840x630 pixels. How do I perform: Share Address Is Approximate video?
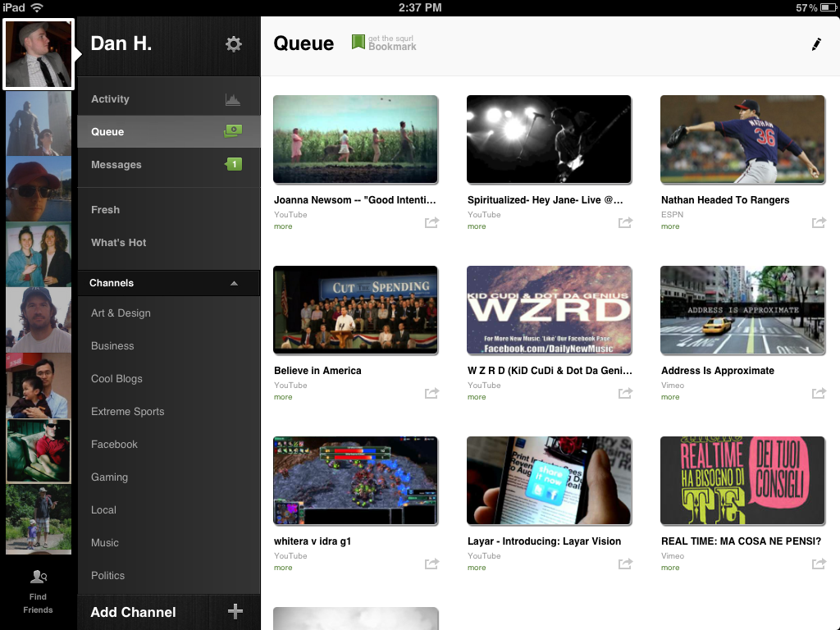(x=819, y=393)
